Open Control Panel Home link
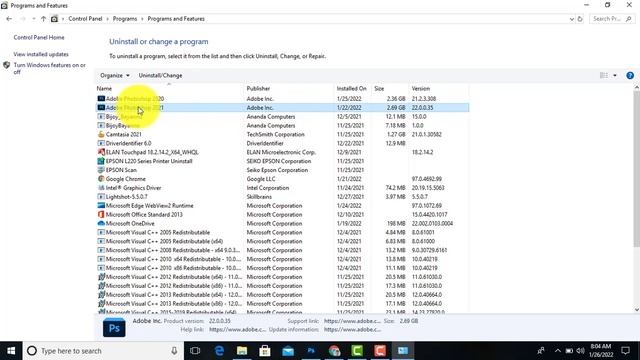 (x=39, y=37)
